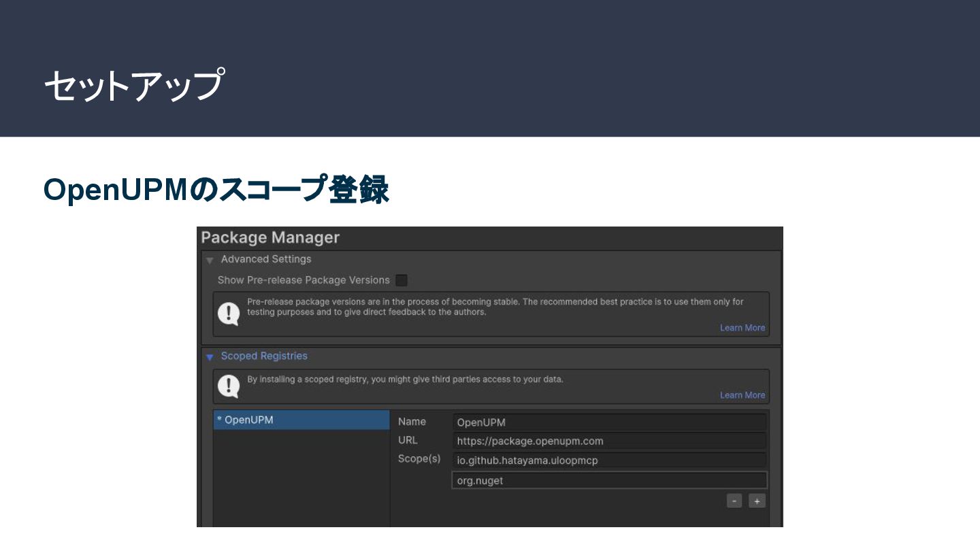Remove scope with the minus button
This screenshot has width=980, height=551.
click(734, 501)
